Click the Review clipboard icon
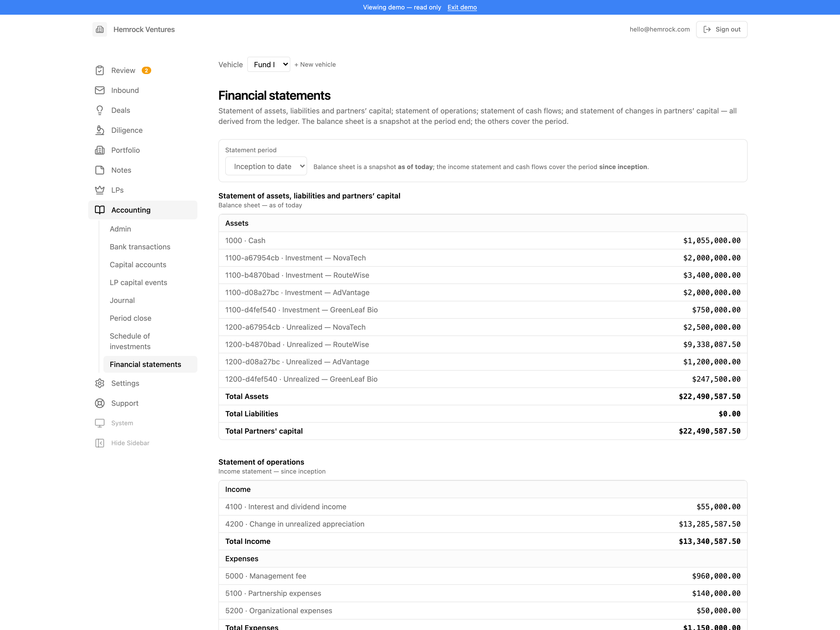 pos(99,70)
